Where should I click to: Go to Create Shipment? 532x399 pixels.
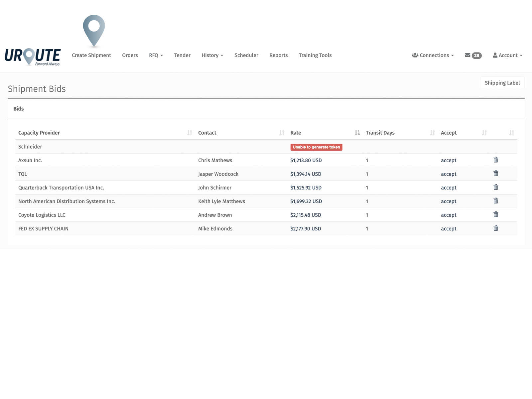[x=91, y=56]
